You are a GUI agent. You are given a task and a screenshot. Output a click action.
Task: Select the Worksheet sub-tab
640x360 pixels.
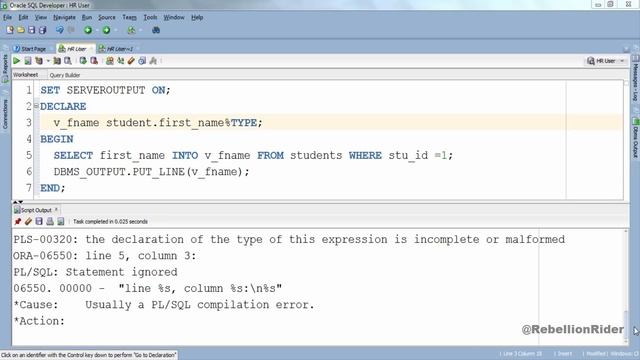tap(25, 75)
